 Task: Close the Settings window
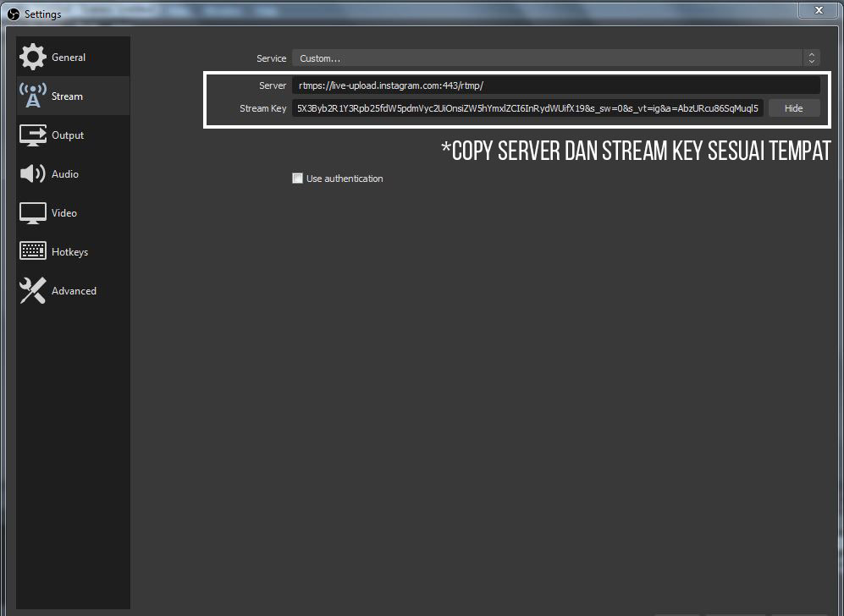click(818, 11)
